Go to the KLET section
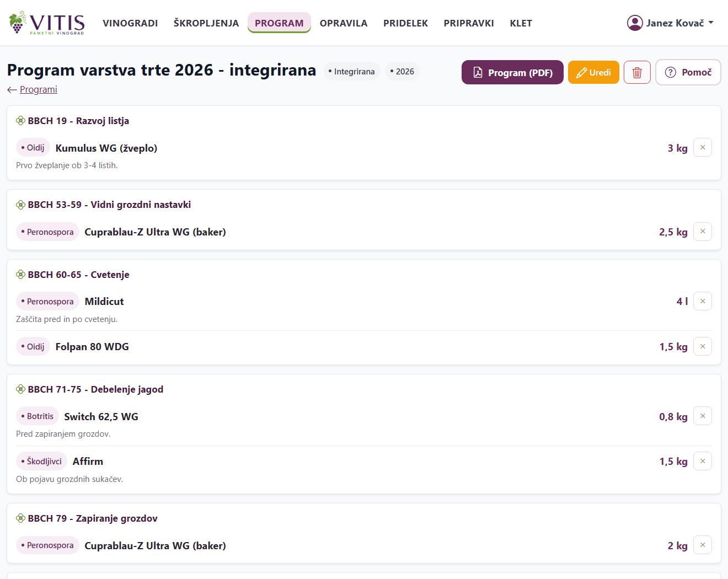 click(521, 23)
